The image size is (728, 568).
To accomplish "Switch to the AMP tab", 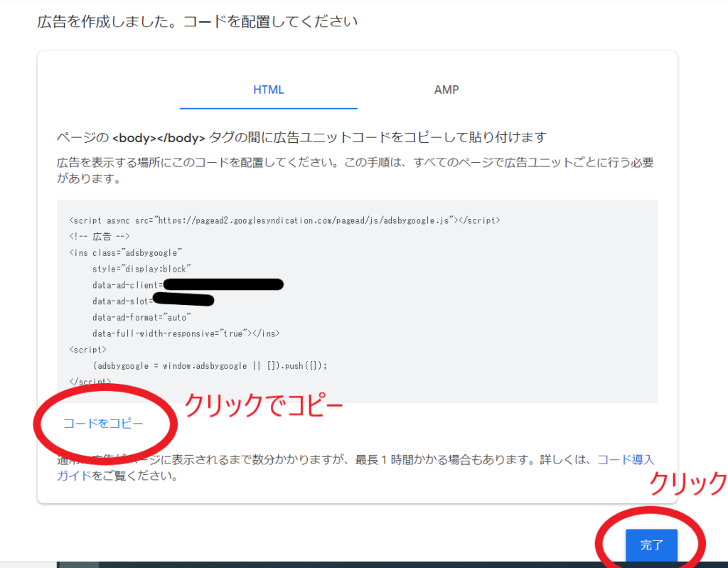I will pyautogui.click(x=446, y=90).
